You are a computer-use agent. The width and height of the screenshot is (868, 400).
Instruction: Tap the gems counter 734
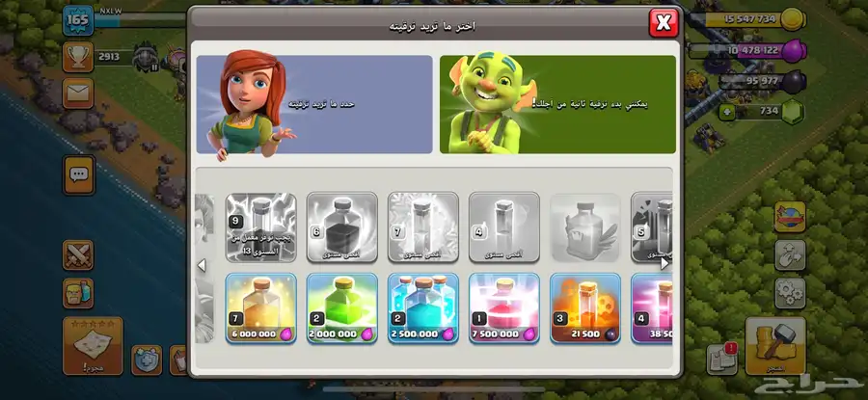pyautogui.click(x=769, y=111)
